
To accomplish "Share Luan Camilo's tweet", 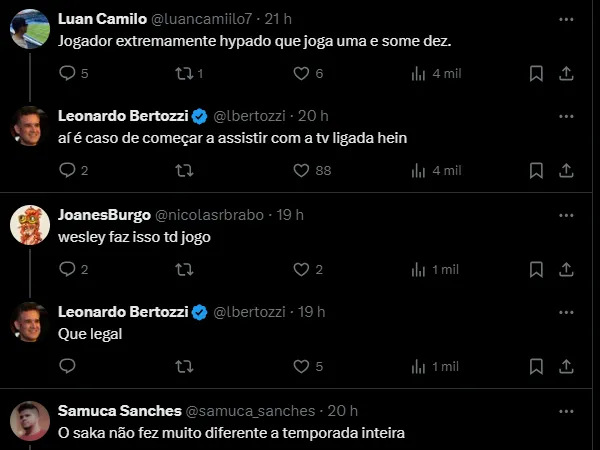I will tap(565, 73).
